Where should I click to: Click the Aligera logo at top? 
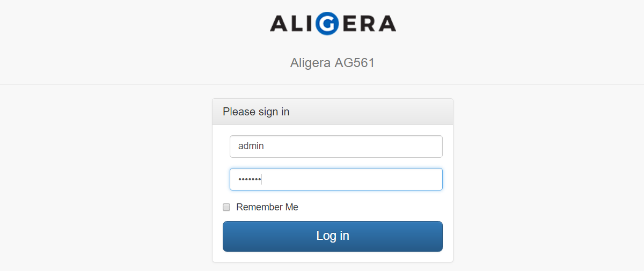point(333,23)
